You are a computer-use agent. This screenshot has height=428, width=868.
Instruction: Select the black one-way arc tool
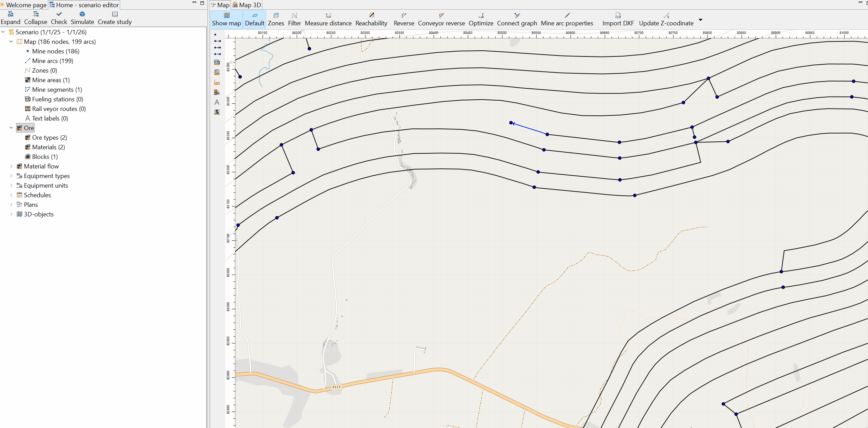click(x=217, y=48)
